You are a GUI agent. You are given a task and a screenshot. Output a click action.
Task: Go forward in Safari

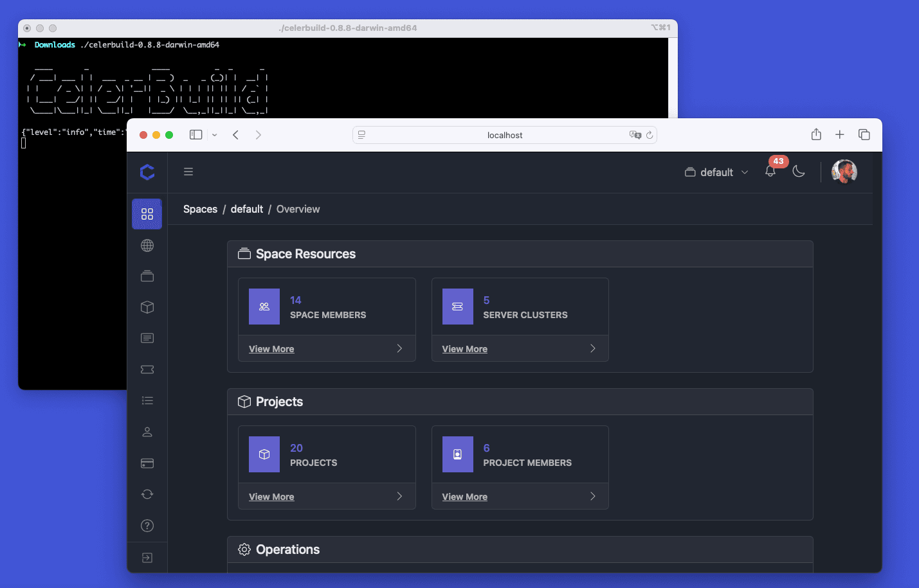(x=259, y=134)
